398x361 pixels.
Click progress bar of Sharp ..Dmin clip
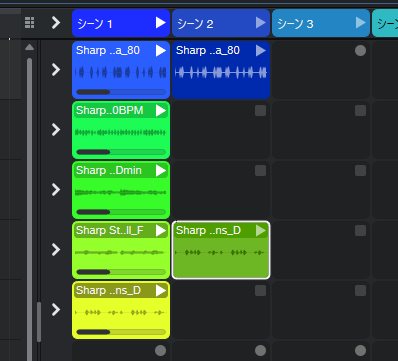click(x=121, y=212)
